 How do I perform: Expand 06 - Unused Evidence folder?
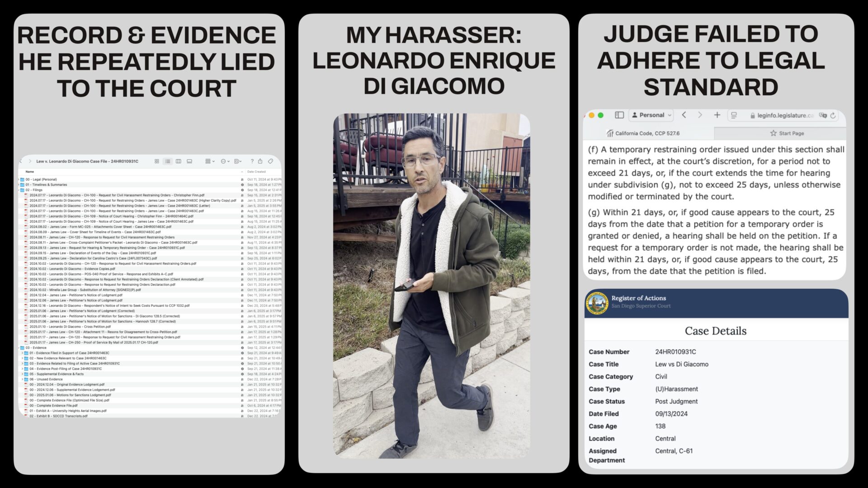click(23, 379)
